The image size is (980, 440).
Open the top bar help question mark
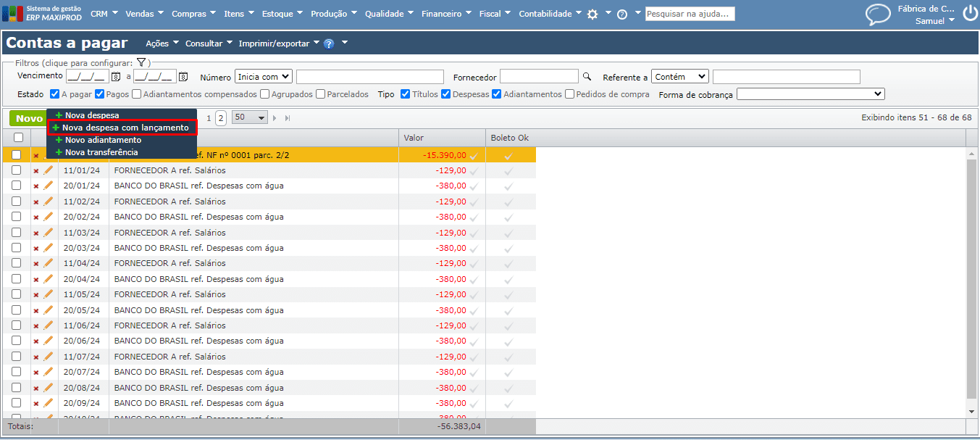click(621, 14)
